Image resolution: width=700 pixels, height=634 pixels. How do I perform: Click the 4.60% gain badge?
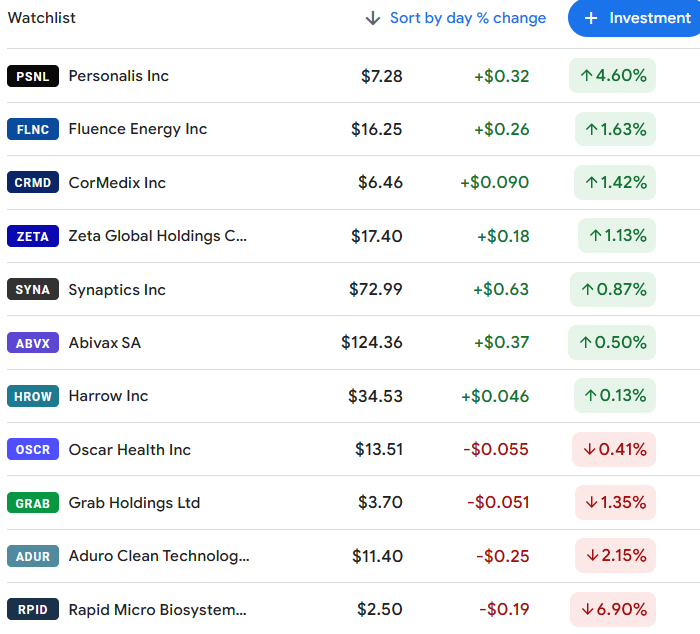pos(612,75)
